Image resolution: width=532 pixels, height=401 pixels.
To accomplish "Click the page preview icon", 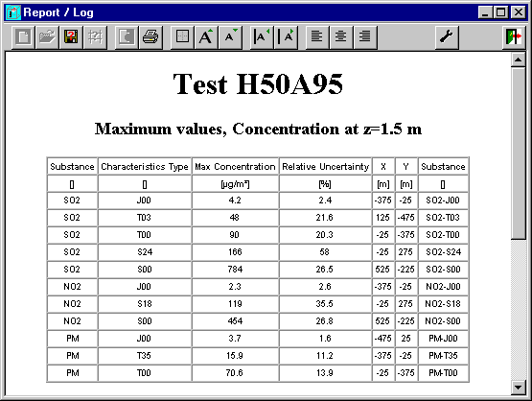I will pyautogui.click(x=127, y=37).
